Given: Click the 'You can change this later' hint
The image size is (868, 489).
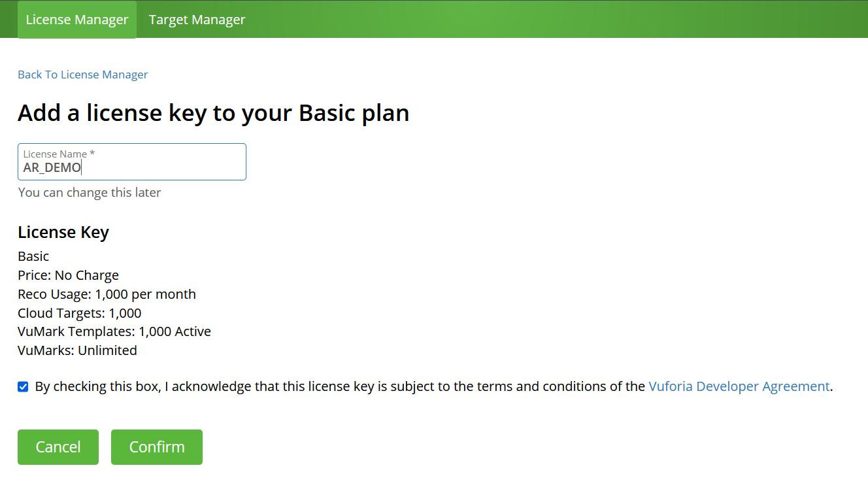Looking at the screenshot, I should point(90,192).
